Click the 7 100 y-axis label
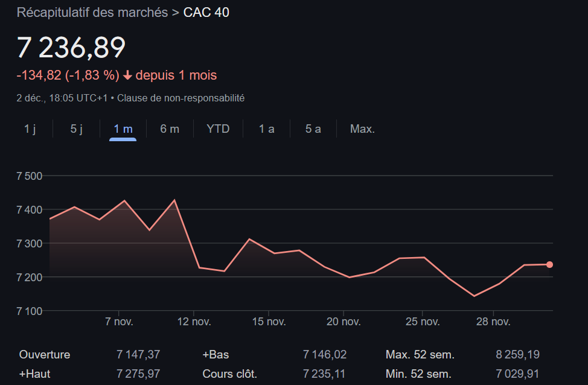This screenshot has width=588, height=385. 29,311
